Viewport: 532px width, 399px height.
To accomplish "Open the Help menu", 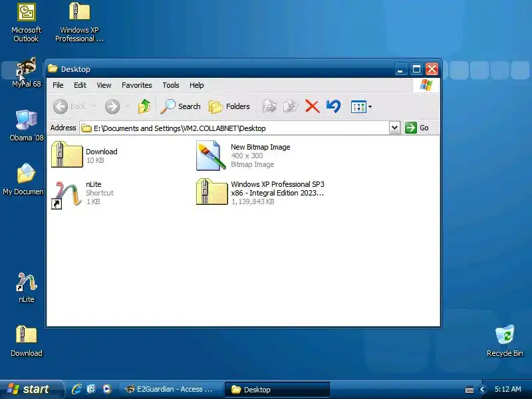I will coord(196,85).
